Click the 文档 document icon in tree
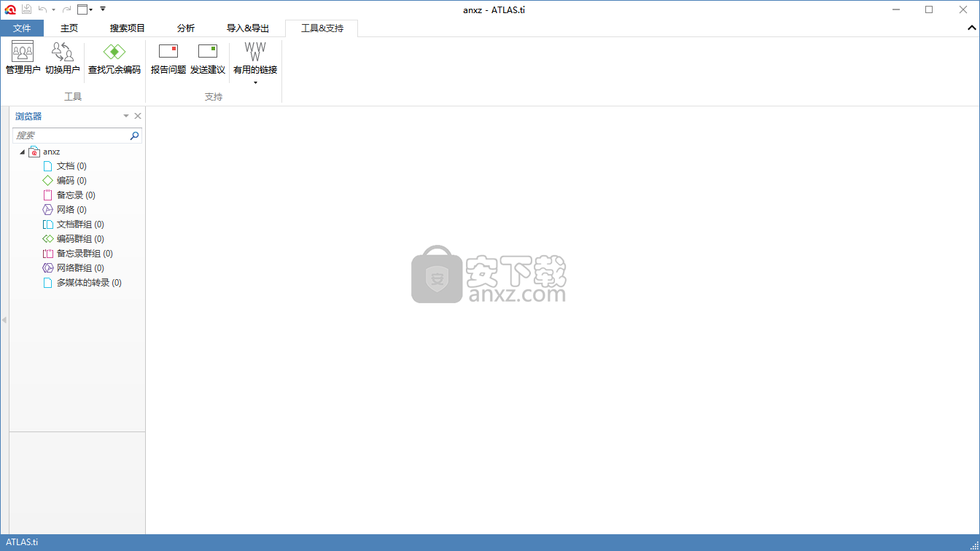Image resolution: width=980 pixels, height=551 pixels. click(x=48, y=166)
